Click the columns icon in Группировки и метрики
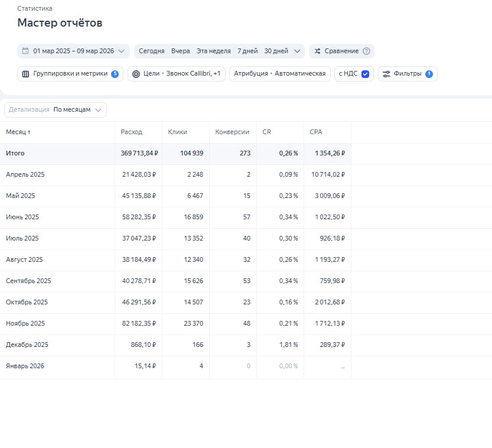The width and height of the screenshot is (492, 448). pos(25,74)
